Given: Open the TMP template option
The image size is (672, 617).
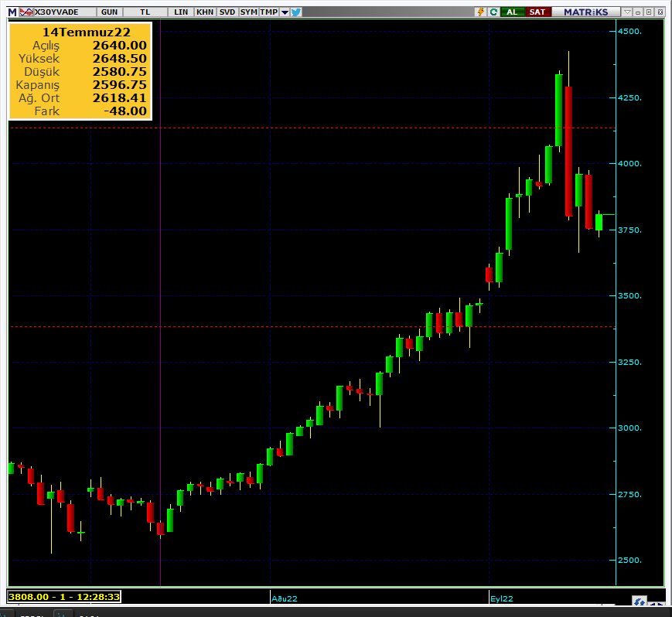Looking at the screenshot, I should [x=268, y=12].
